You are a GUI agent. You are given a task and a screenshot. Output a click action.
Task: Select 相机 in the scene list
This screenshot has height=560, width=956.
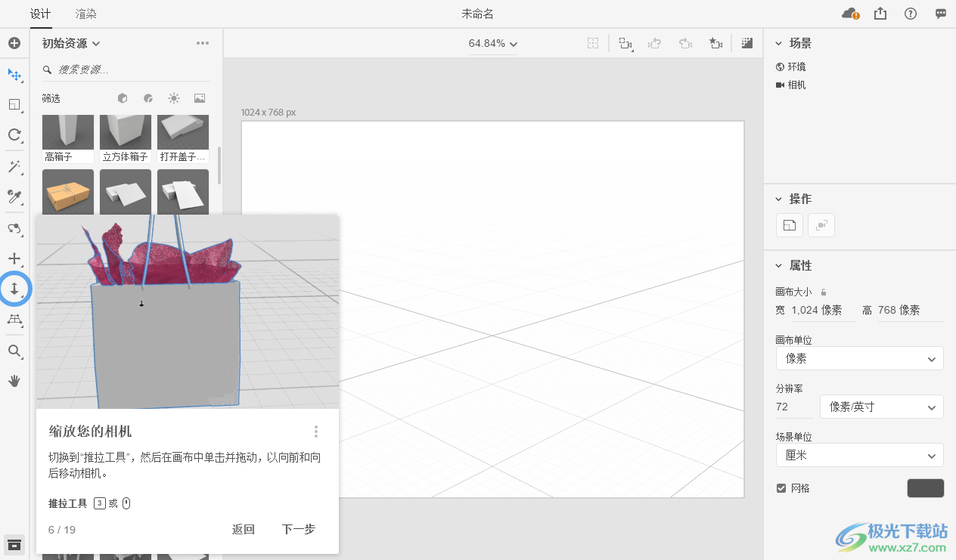point(791,85)
